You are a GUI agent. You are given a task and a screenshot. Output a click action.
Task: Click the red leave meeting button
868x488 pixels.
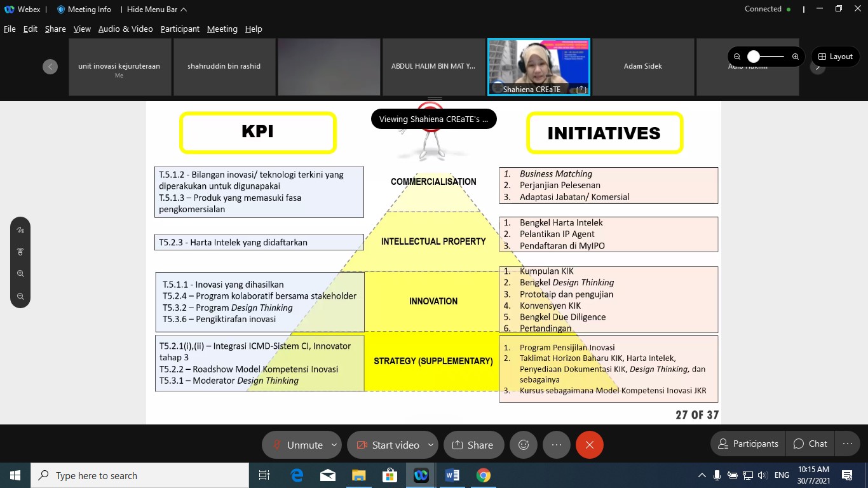coord(590,445)
